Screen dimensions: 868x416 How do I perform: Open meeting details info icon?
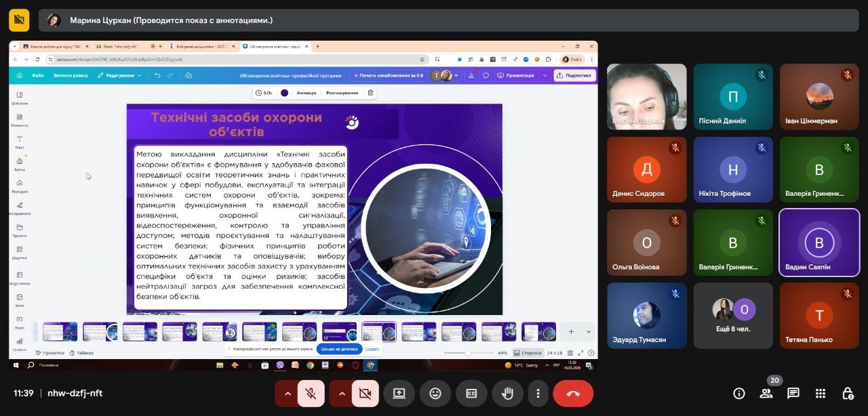click(x=739, y=394)
